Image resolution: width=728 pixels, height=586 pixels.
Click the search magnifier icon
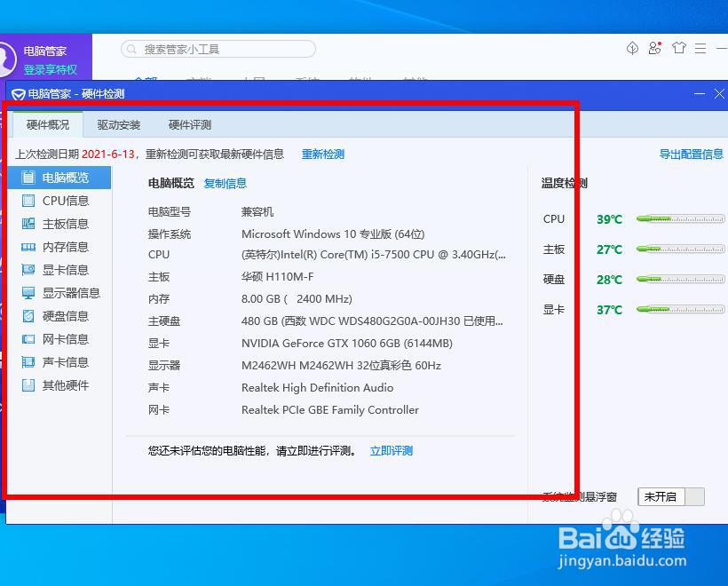(131, 49)
